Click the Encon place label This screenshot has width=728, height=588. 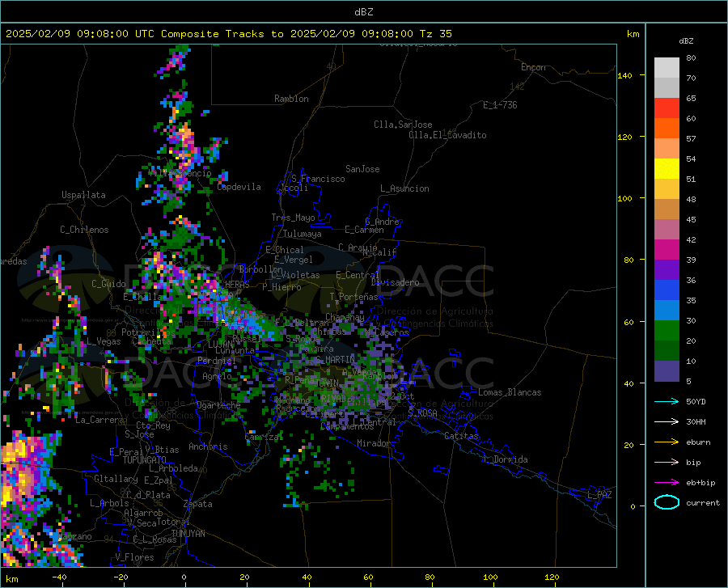tap(533, 67)
